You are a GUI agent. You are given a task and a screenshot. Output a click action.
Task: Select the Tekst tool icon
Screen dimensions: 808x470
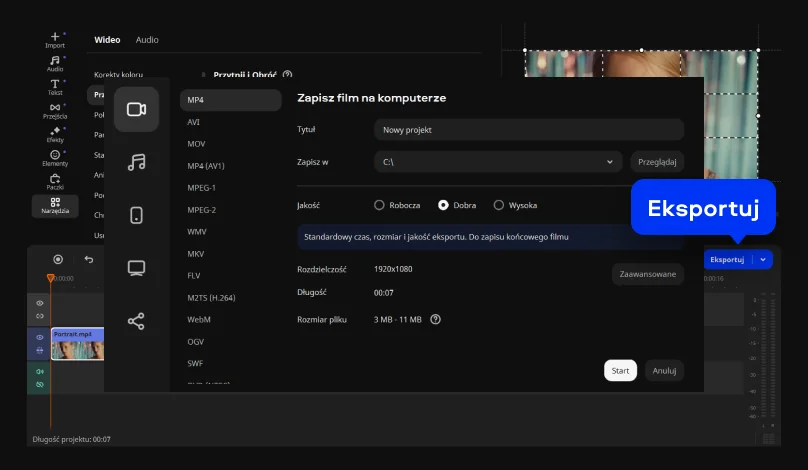coord(55,87)
